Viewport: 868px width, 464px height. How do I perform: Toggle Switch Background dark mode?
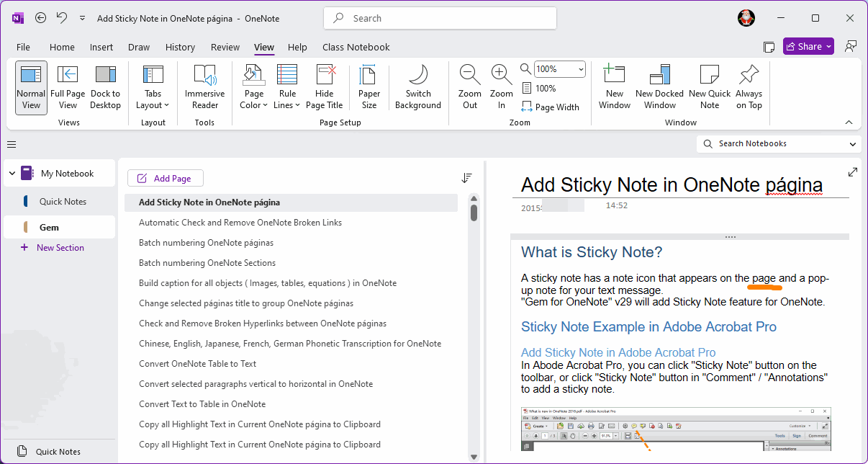click(x=418, y=88)
